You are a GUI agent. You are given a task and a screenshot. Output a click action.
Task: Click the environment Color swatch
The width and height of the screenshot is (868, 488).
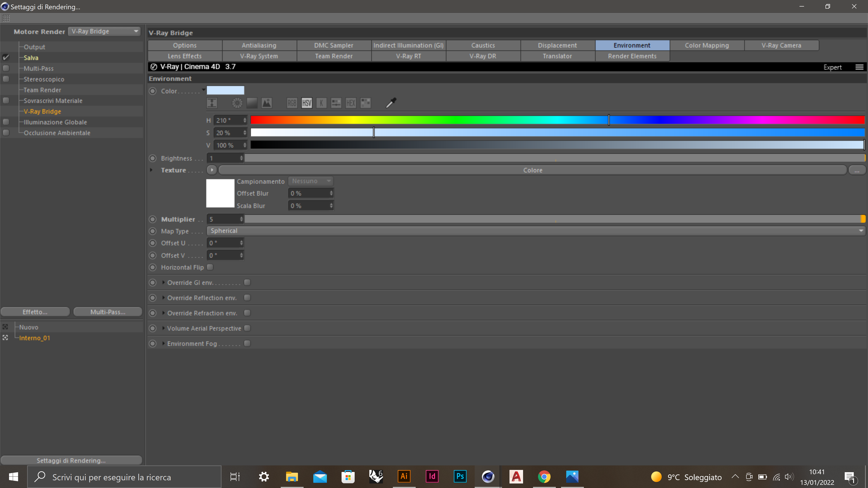tap(225, 90)
